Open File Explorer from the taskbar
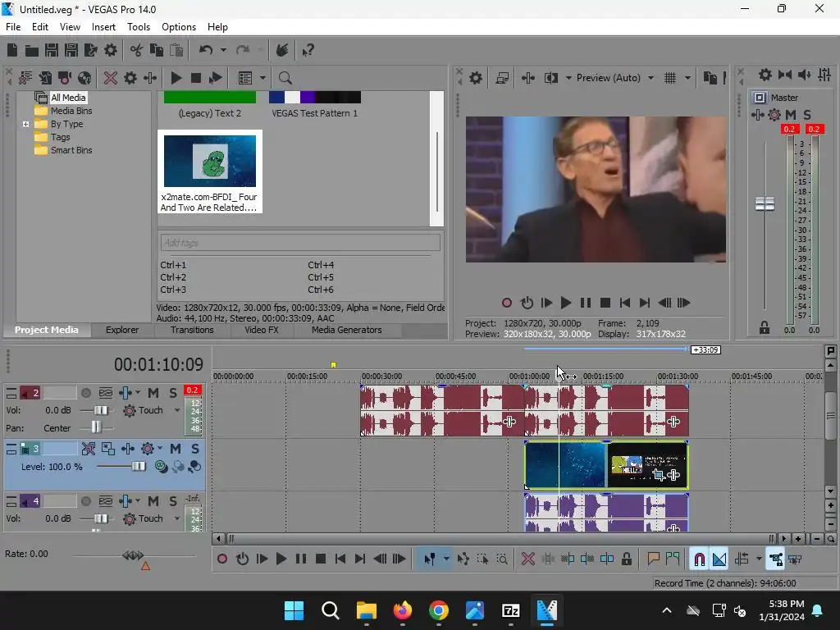The height and width of the screenshot is (630, 840). click(x=367, y=610)
